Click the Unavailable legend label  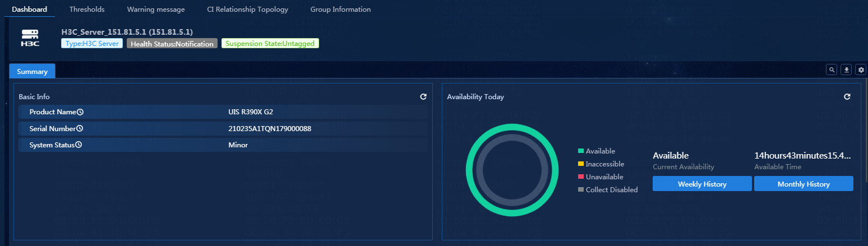pos(604,177)
